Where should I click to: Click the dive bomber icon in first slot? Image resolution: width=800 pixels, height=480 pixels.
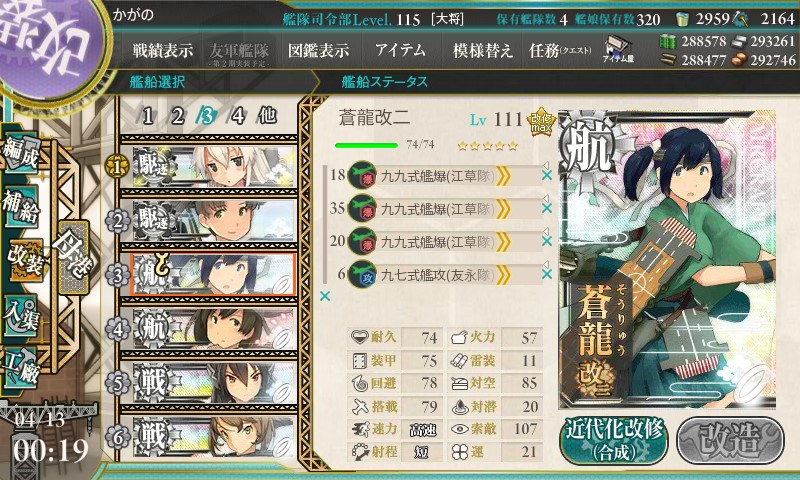(362, 175)
